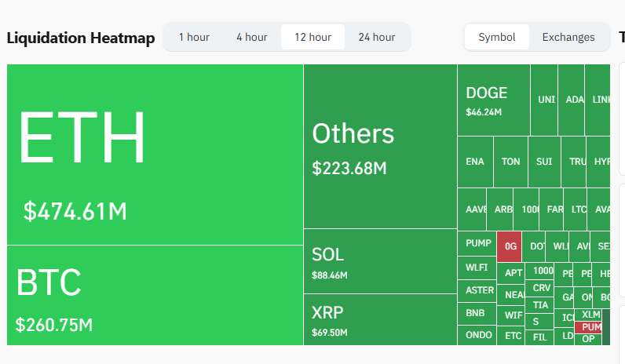Click the APT tile

pyautogui.click(x=511, y=273)
